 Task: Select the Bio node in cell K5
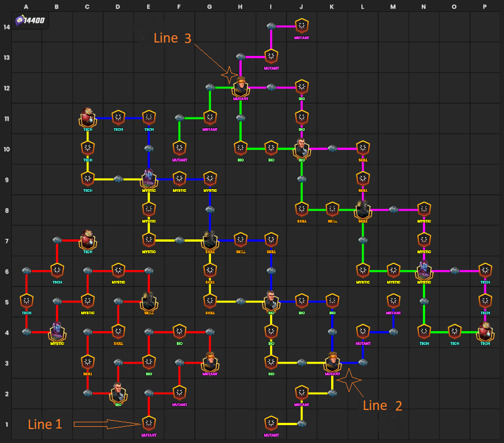tap(332, 301)
